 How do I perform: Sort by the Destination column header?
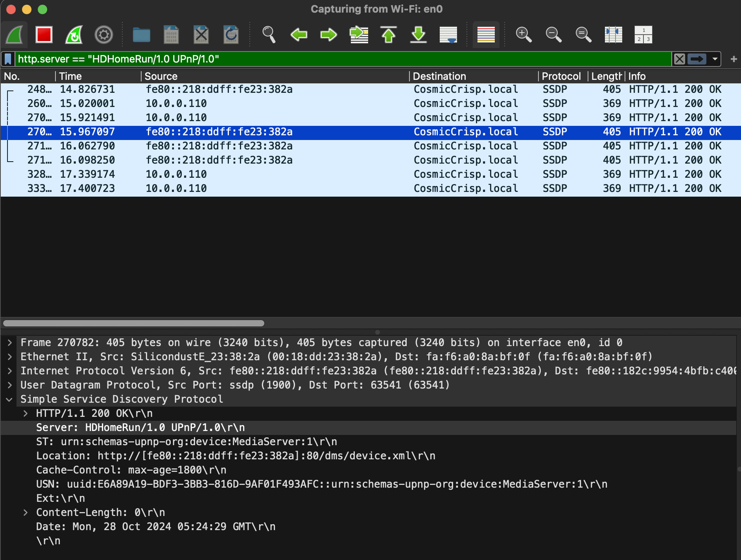tap(474, 76)
